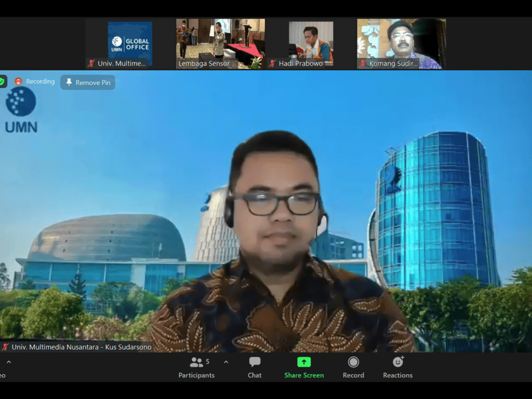Click muted mic icon beside Kus Sudarsono name
532x399 pixels.
pyautogui.click(x=5, y=347)
